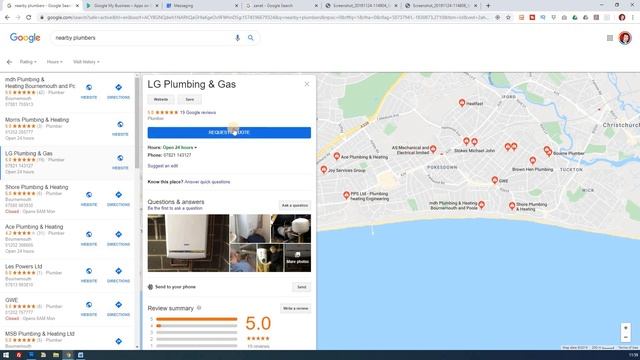Switch to the fourth Google Search tab
This screenshot has height=360, width=640.
point(281,6)
